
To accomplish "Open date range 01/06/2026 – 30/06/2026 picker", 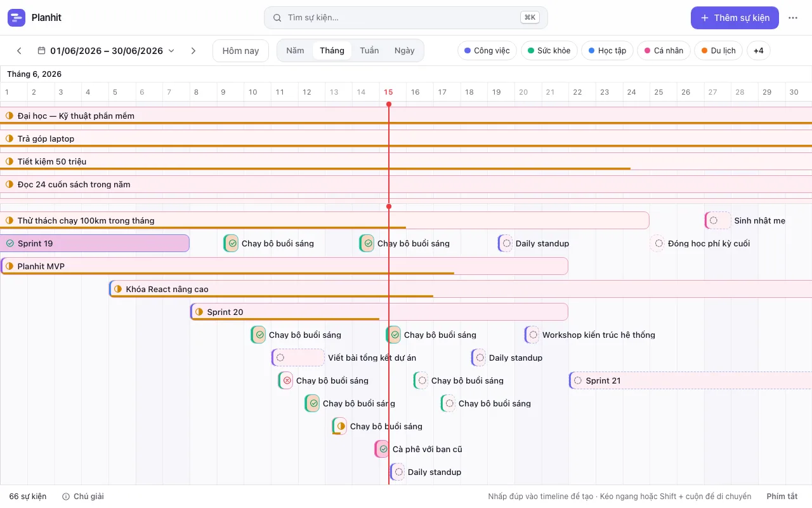I will [x=106, y=51].
